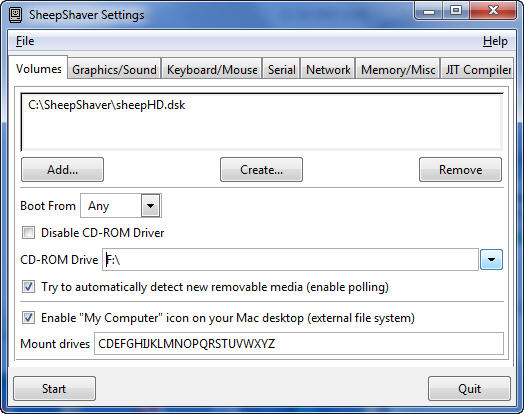Click into the CD-ROM Drive text field

point(290,260)
